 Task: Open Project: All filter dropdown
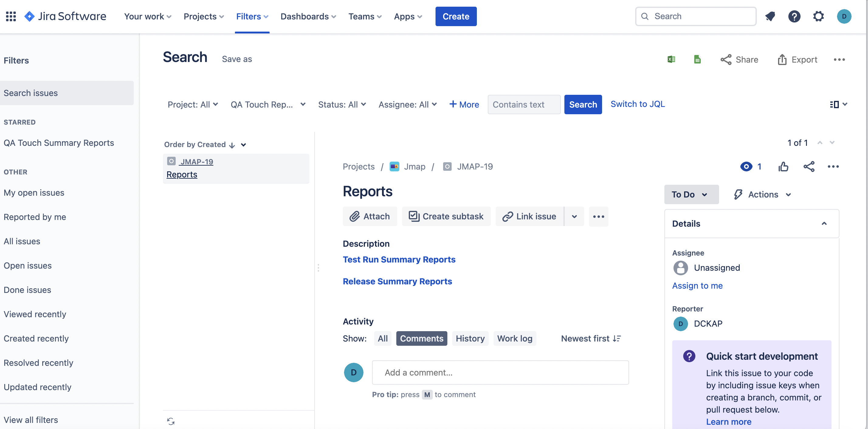coord(193,105)
